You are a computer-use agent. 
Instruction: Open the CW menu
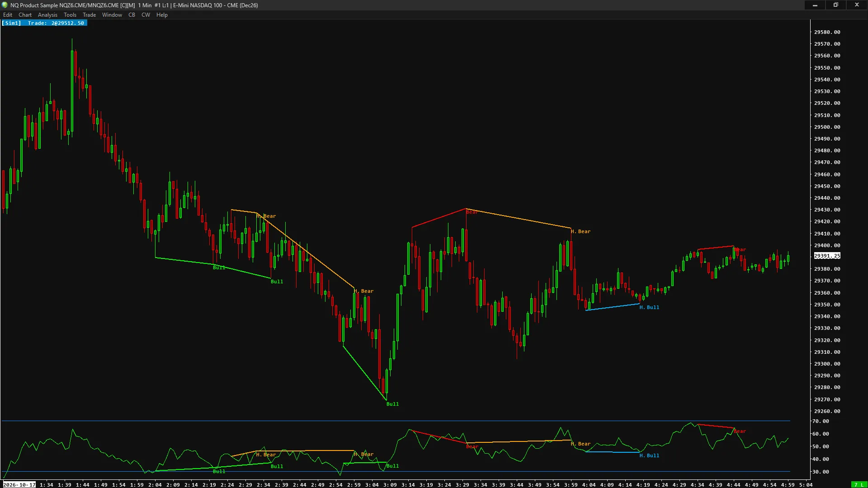[146, 15]
